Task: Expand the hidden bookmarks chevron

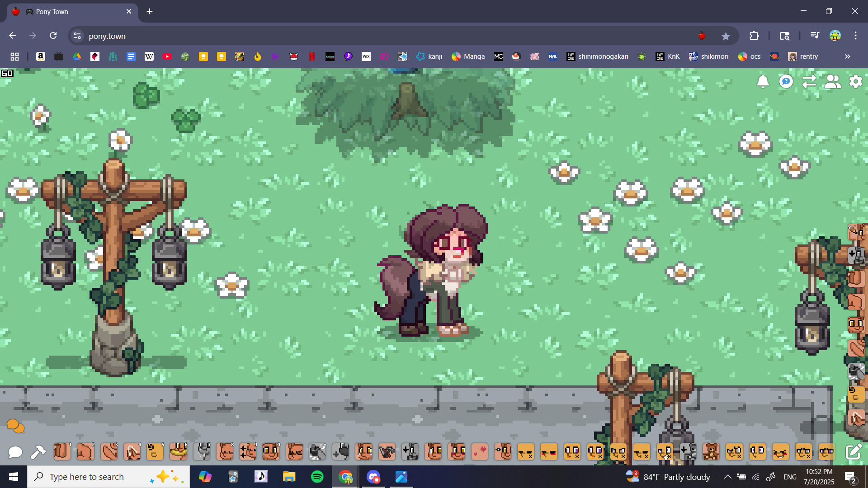Action: (x=847, y=56)
